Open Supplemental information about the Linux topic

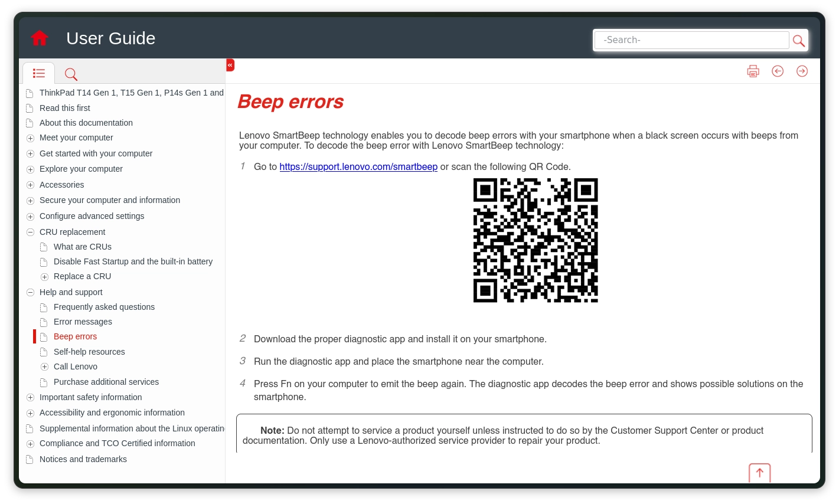tap(132, 428)
